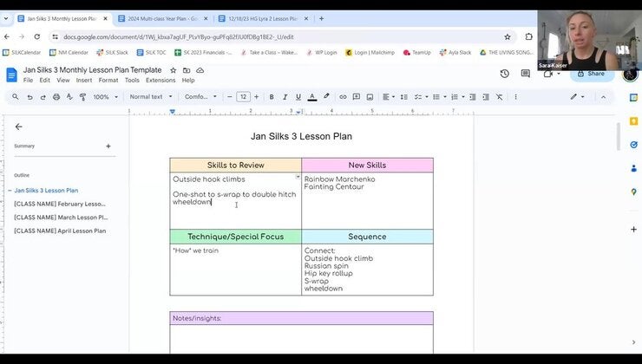Print the document
The image size is (642, 364).
56,97
